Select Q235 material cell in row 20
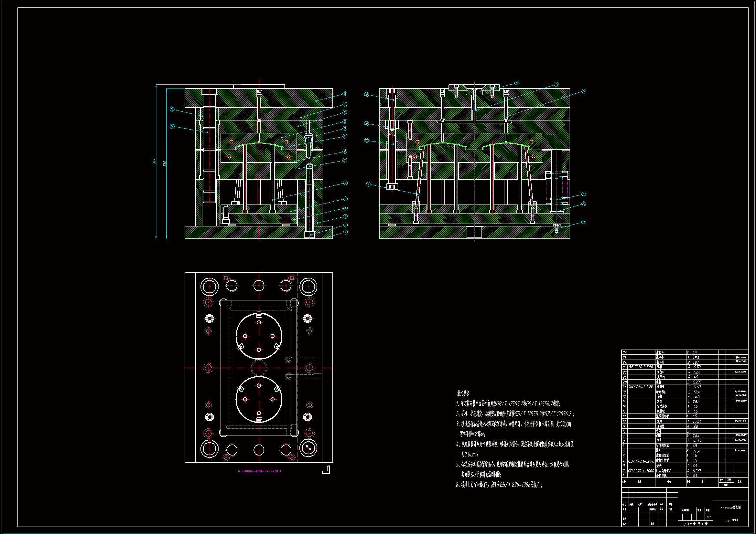The height and width of the screenshot is (534, 756). 697,382
